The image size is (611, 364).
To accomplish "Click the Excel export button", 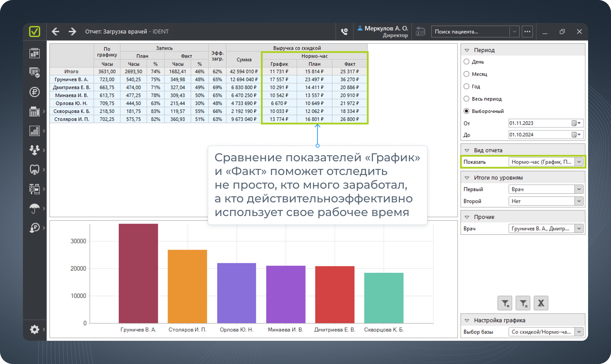I will coord(541,303).
